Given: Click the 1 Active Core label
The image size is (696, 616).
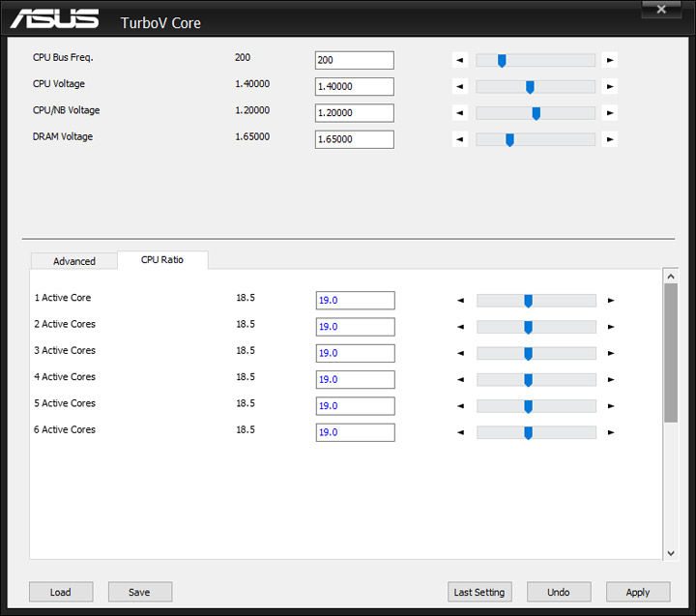Looking at the screenshot, I should (63, 298).
